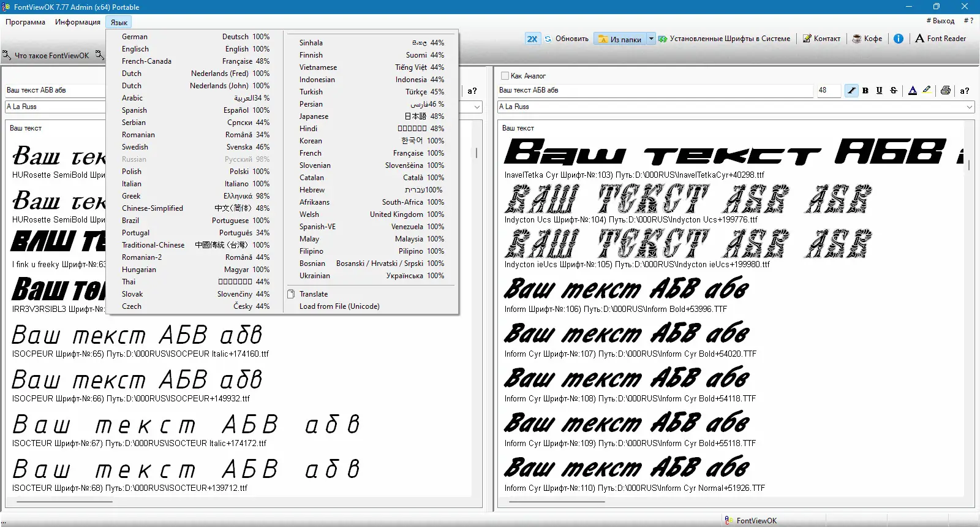
Task: Show Установленные Шрифты в Системе
Action: [725, 39]
